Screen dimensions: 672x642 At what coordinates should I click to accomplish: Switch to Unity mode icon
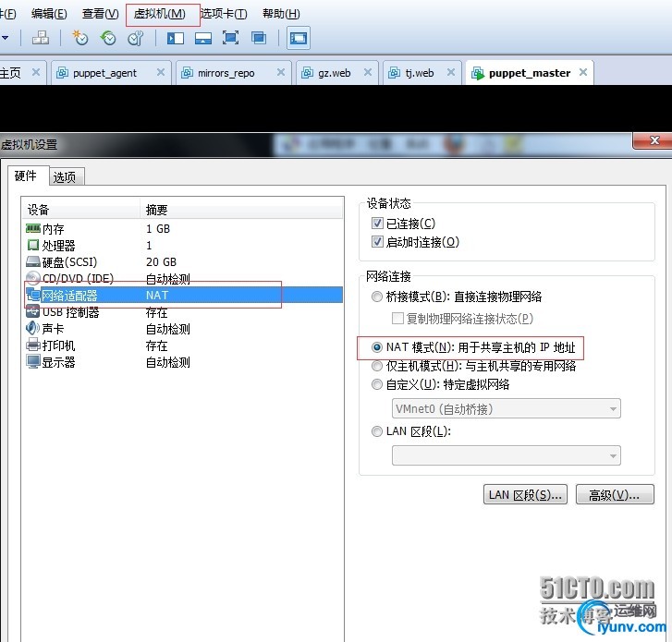click(259, 38)
